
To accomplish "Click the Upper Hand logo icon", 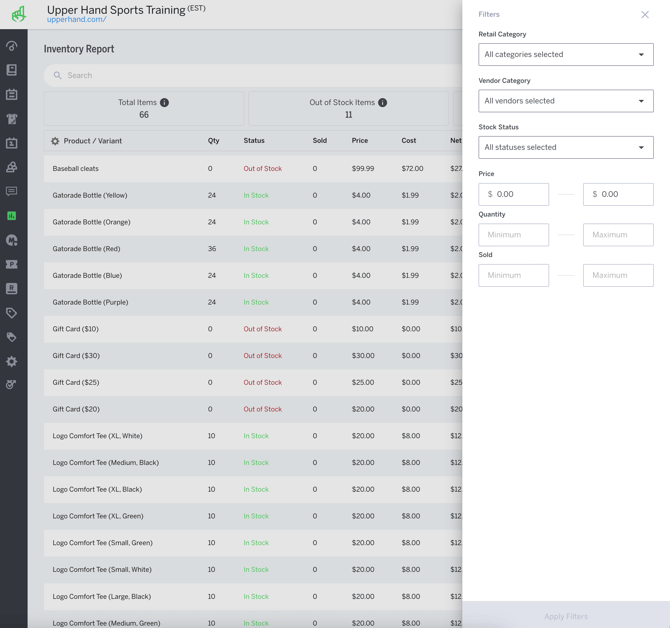I will (x=18, y=14).
